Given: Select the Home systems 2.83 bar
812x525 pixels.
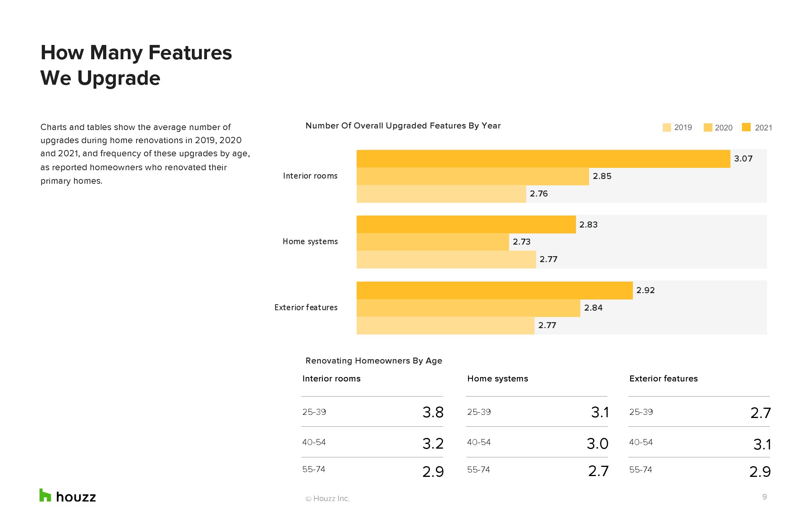Looking at the screenshot, I should (x=466, y=224).
